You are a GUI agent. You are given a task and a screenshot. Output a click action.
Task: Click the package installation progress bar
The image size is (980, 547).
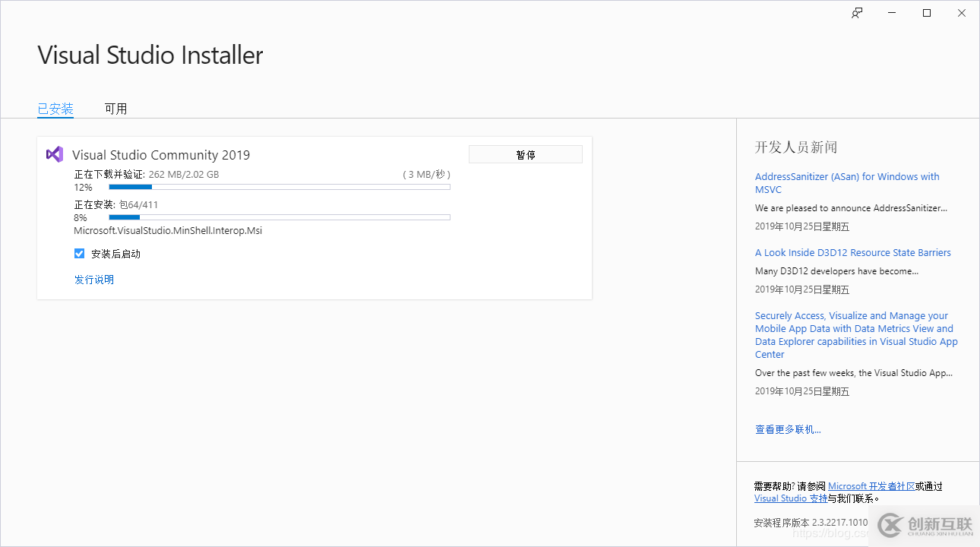tap(280, 217)
